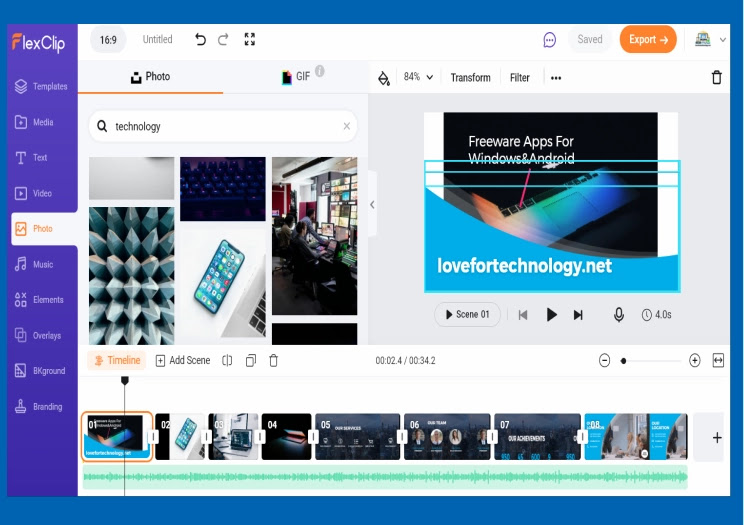Click the GIF info icon
744x525 pixels.
tap(320, 71)
